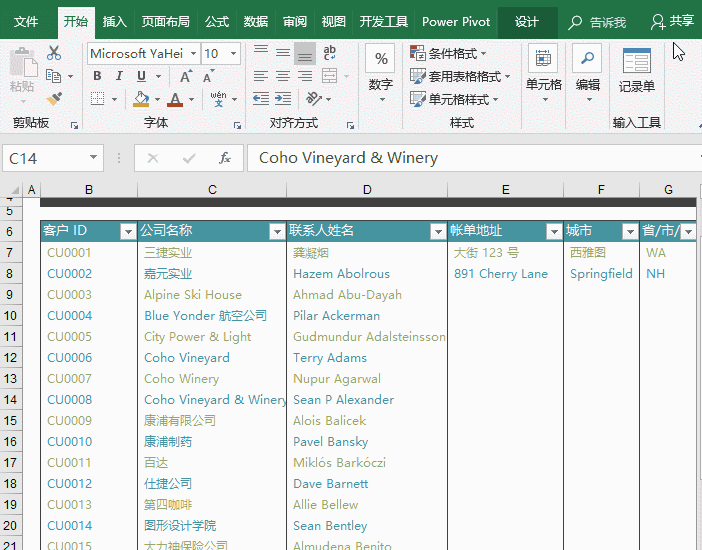Open the 公司名称 column filter dropdown
702x550 pixels.
pyautogui.click(x=277, y=232)
